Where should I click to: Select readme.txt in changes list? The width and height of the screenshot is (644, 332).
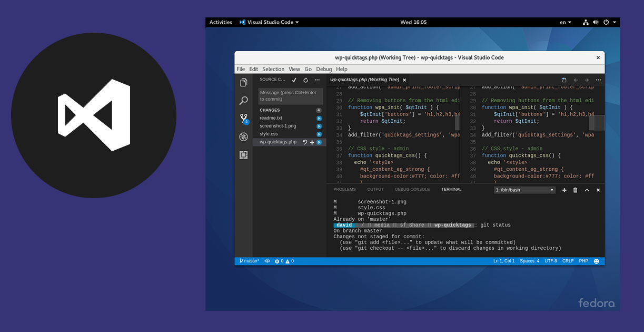click(290, 118)
